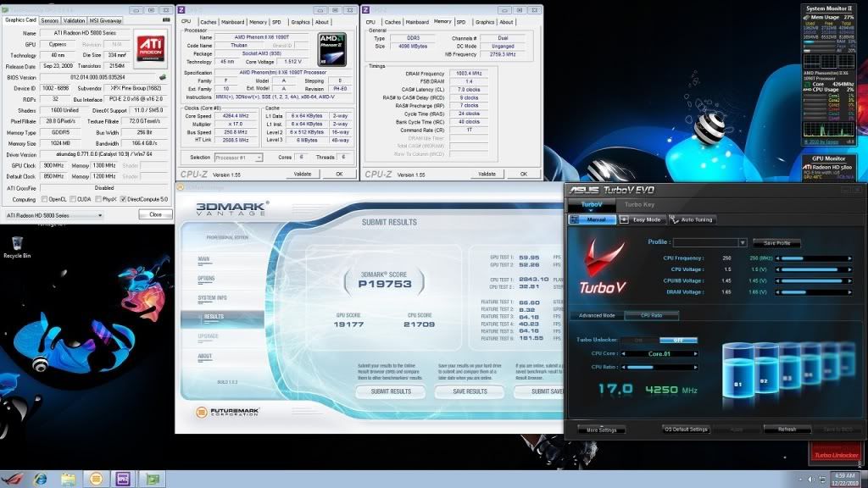Click the ATI Radeon logo in GPU-Z
868x488 pixels.
pos(151,48)
